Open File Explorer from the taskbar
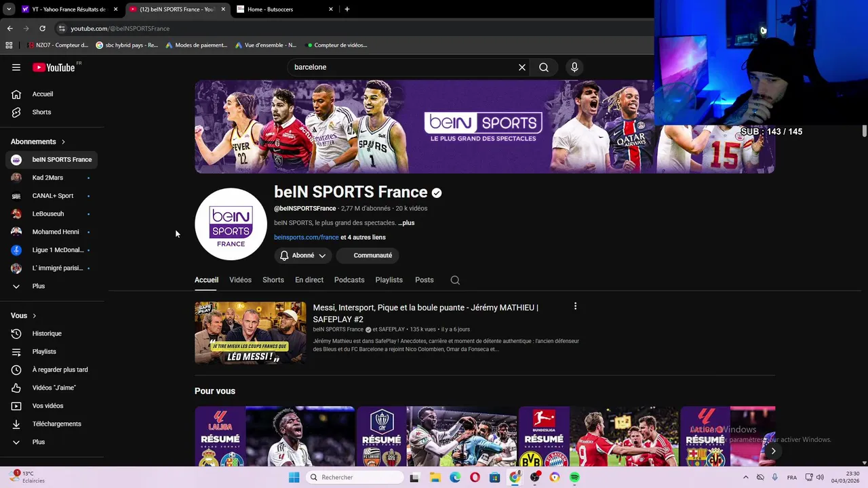868x488 pixels. click(x=435, y=477)
